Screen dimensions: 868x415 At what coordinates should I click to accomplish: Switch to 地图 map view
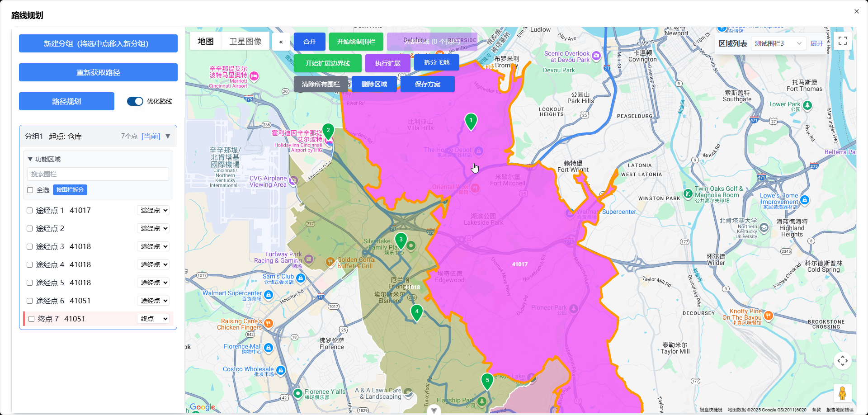click(x=206, y=42)
